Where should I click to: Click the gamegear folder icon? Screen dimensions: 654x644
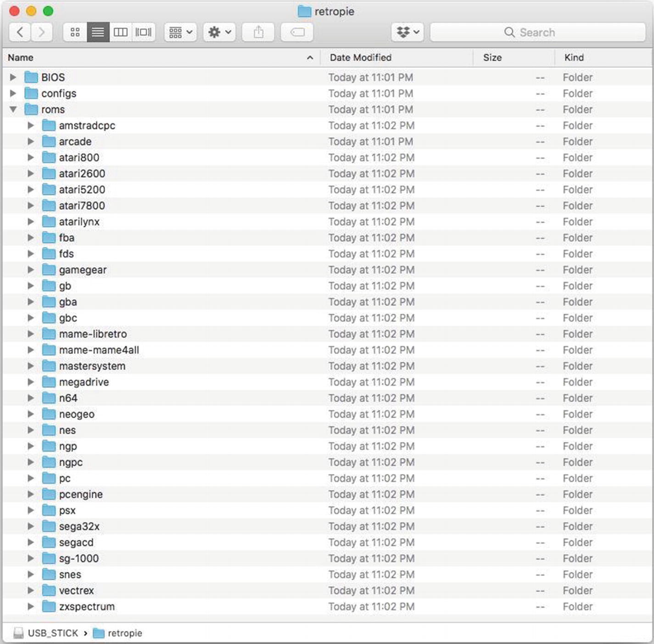pos(49,270)
